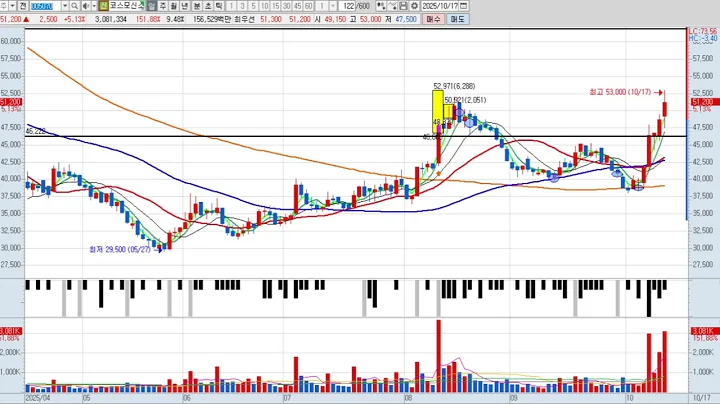
Task: Click the 최고 53,000 (10/17) chart label
Action: [x=620, y=92]
